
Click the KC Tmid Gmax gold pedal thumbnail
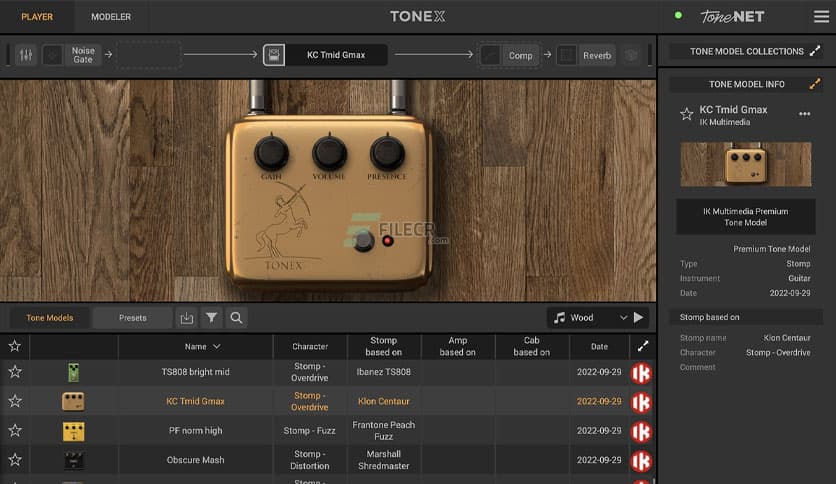click(73, 401)
